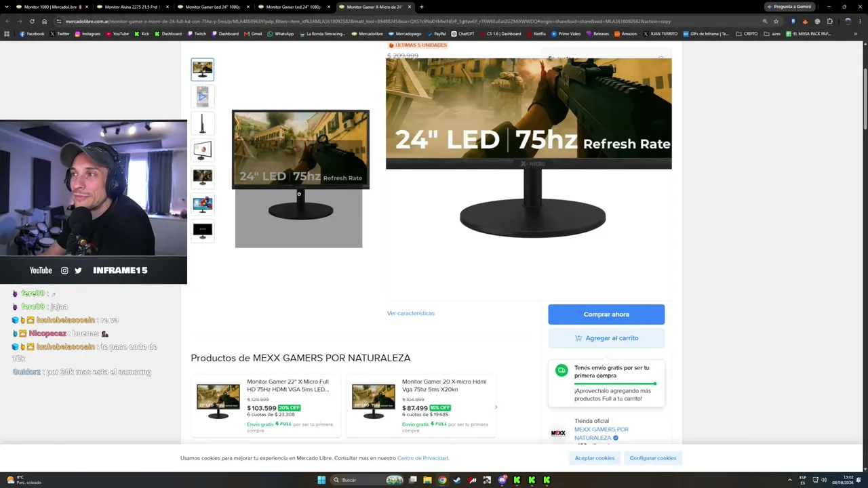868x488 pixels.
Task: Open the new tab plus button
Action: [x=422, y=7]
